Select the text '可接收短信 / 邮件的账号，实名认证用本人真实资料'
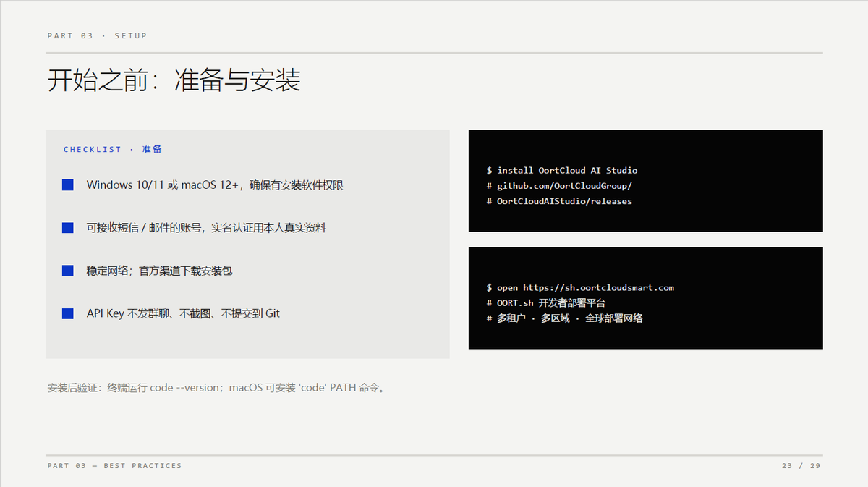The height and width of the screenshot is (487, 868). [x=206, y=228]
